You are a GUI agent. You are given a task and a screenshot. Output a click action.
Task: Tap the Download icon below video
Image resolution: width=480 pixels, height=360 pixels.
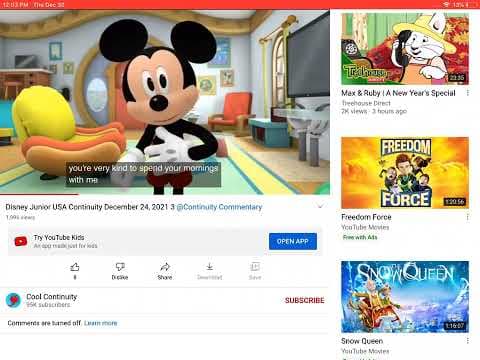click(x=210, y=267)
